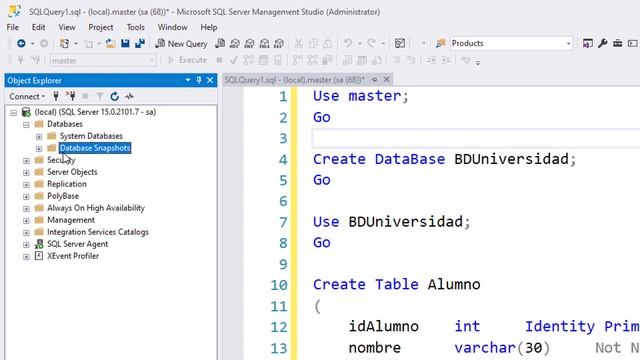Click the Undo arrow icon

pyautogui.click(x=348, y=43)
